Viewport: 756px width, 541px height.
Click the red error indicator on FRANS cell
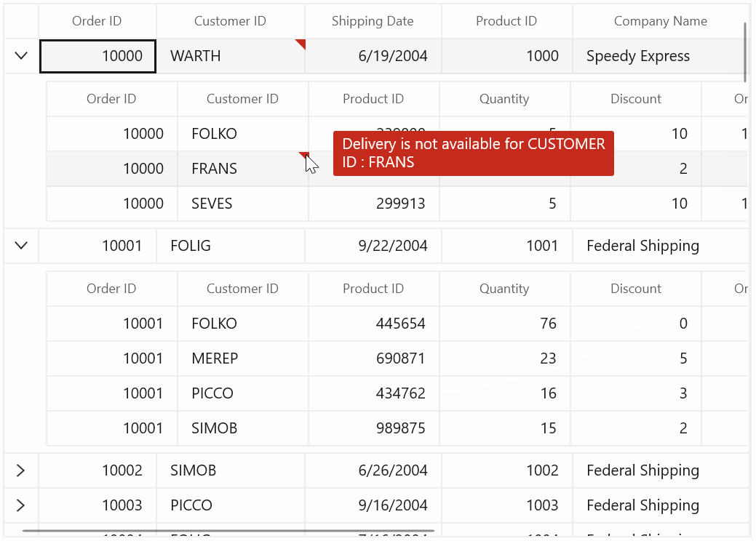305,155
